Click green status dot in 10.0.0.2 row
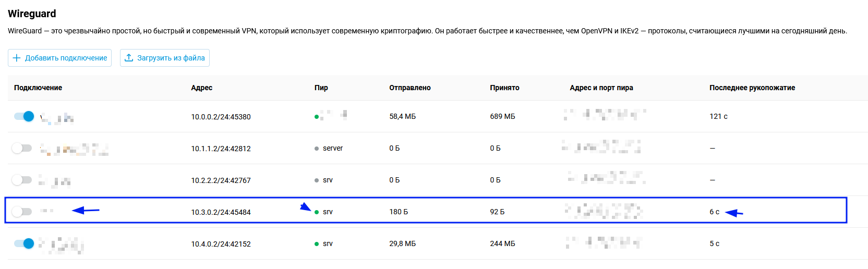 point(317,117)
